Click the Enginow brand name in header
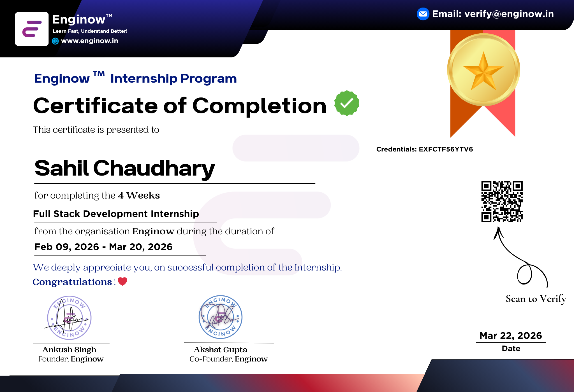 point(82,19)
